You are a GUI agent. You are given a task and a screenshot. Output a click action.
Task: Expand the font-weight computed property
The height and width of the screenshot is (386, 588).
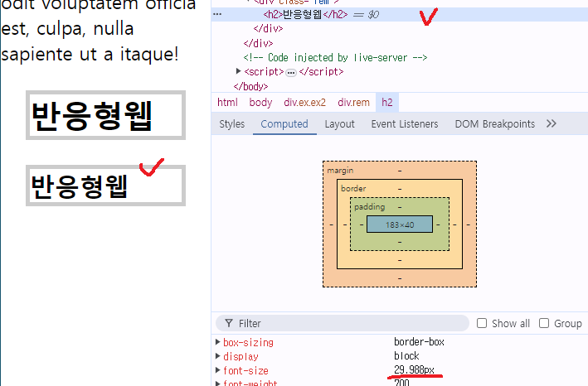click(x=217, y=383)
